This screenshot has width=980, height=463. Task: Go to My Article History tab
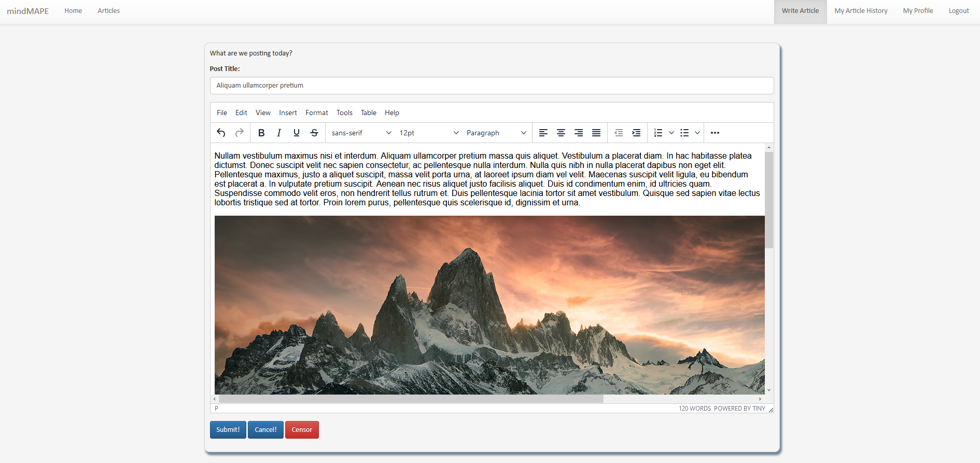pyautogui.click(x=861, y=11)
